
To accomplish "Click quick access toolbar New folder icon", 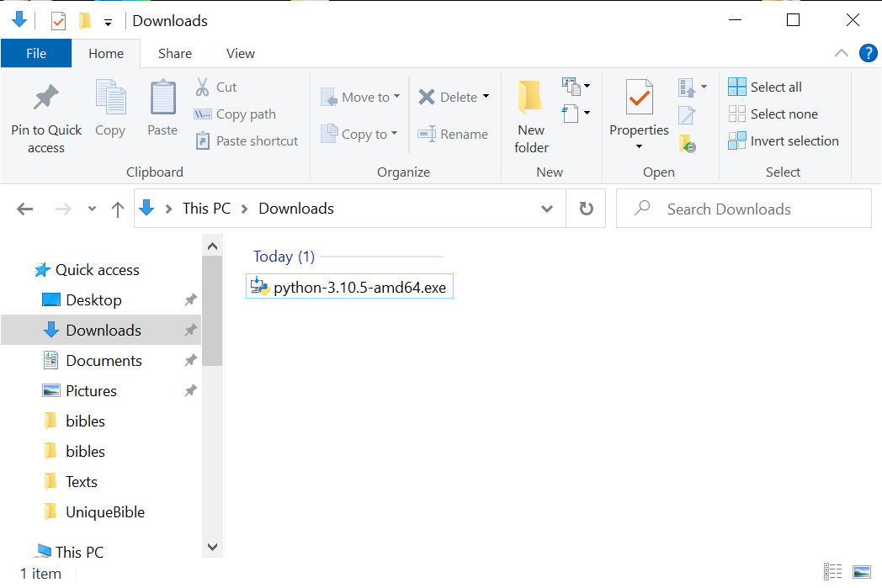I will pyautogui.click(x=85, y=21).
